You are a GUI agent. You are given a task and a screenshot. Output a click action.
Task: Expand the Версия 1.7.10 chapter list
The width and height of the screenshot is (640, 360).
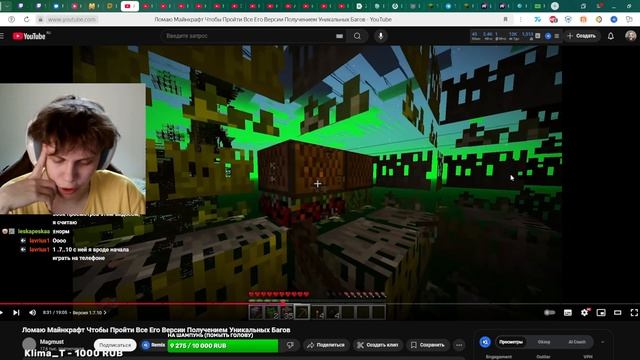click(x=89, y=312)
